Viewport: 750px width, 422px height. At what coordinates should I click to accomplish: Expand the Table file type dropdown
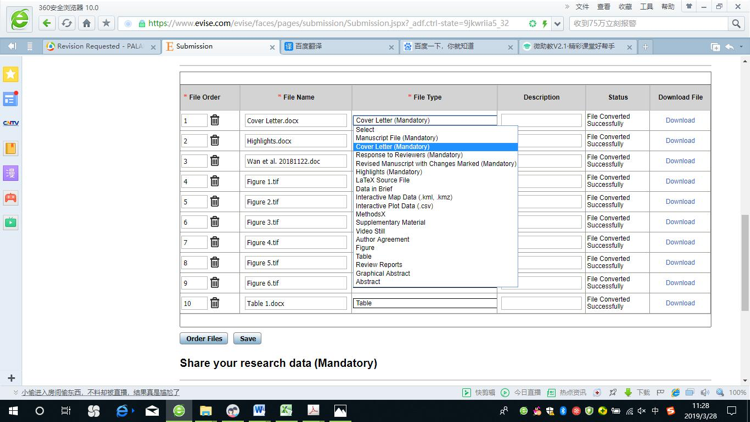coord(425,303)
